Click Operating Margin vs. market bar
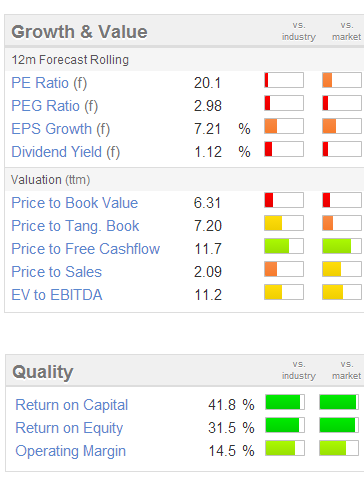364x486 pixels. (339, 448)
